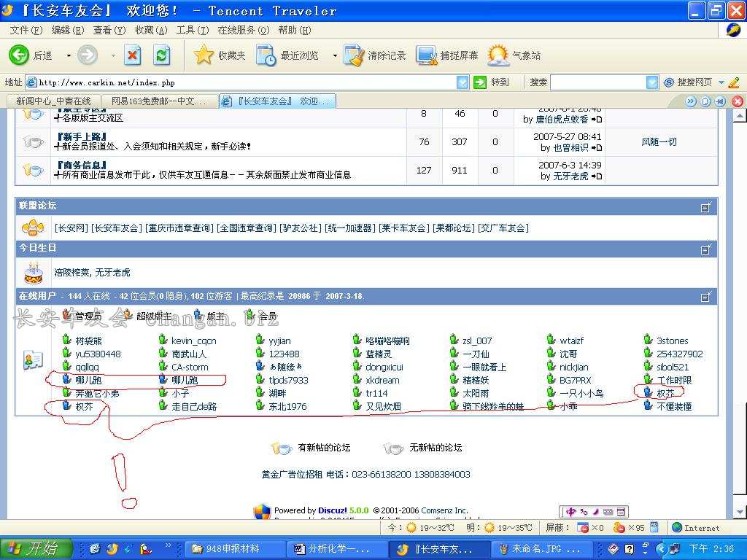
Task: Click the vertical scrollbar down arrow
Action: pyautogui.click(x=740, y=513)
